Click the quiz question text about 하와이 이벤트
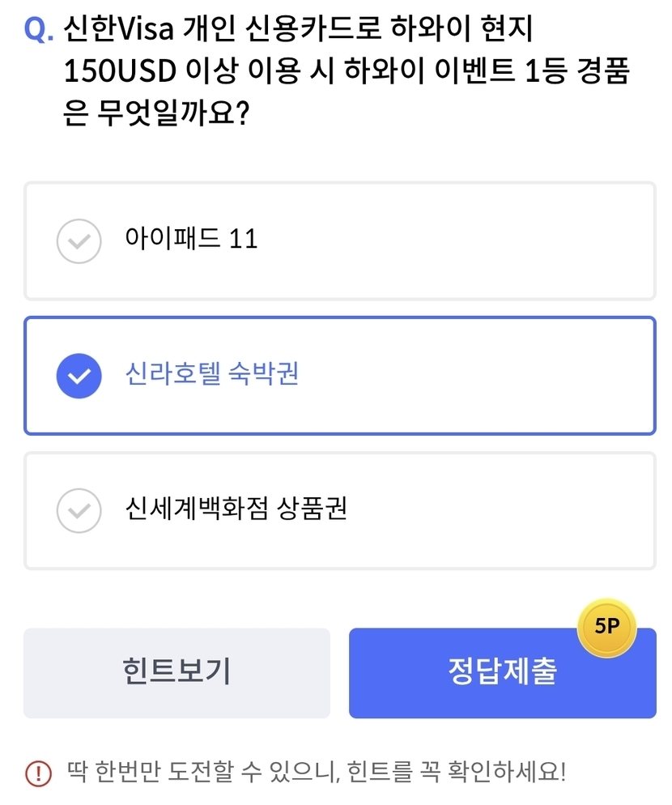The width and height of the screenshot is (672, 805). [340, 73]
